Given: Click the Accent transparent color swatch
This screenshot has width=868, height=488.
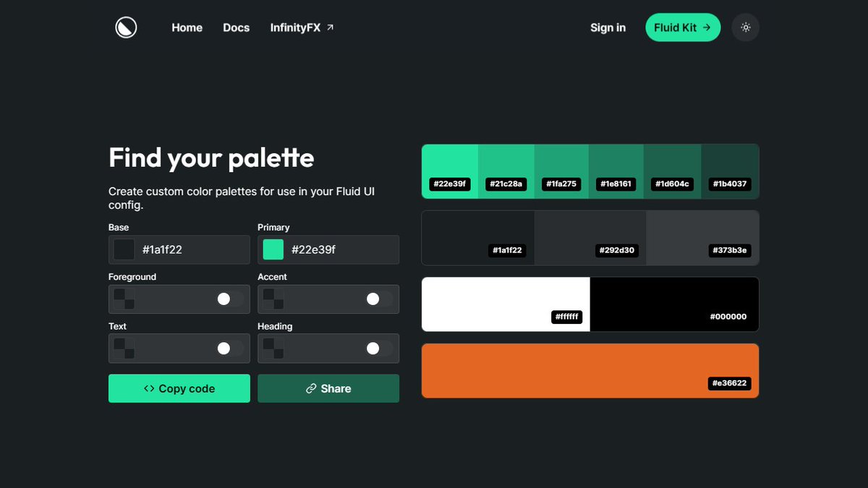Looking at the screenshot, I should click(x=273, y=299).
